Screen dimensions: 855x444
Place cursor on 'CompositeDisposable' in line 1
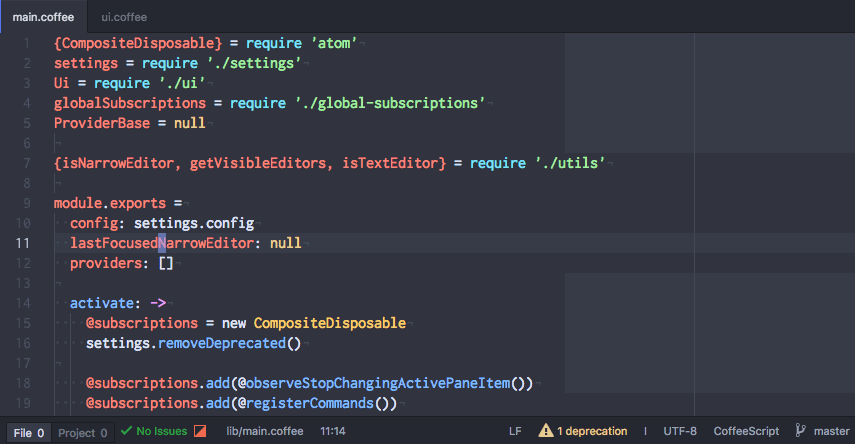(x=138, y=43)
